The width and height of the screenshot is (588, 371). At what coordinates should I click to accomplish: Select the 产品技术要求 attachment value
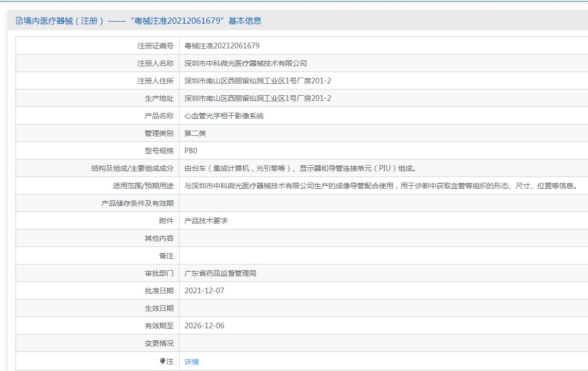pos(206,221)
